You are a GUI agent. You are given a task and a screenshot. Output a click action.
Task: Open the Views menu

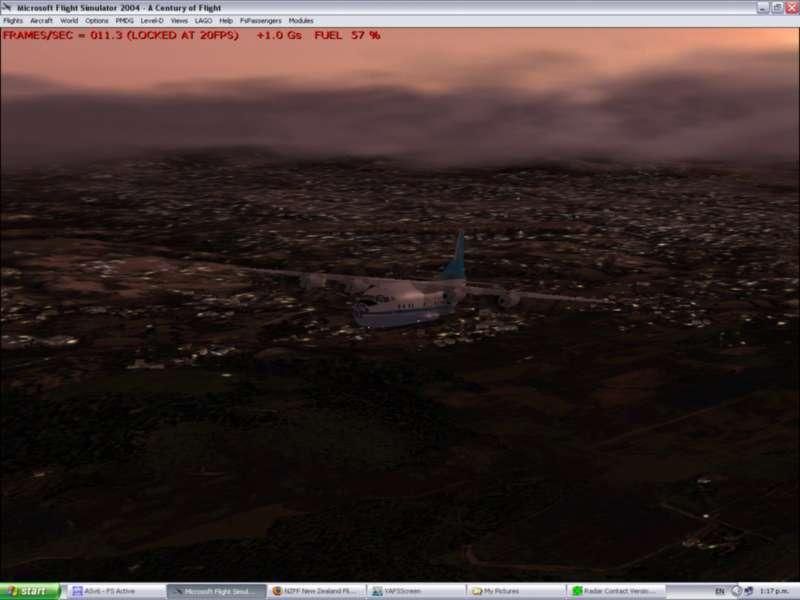[x=179, y=20]
